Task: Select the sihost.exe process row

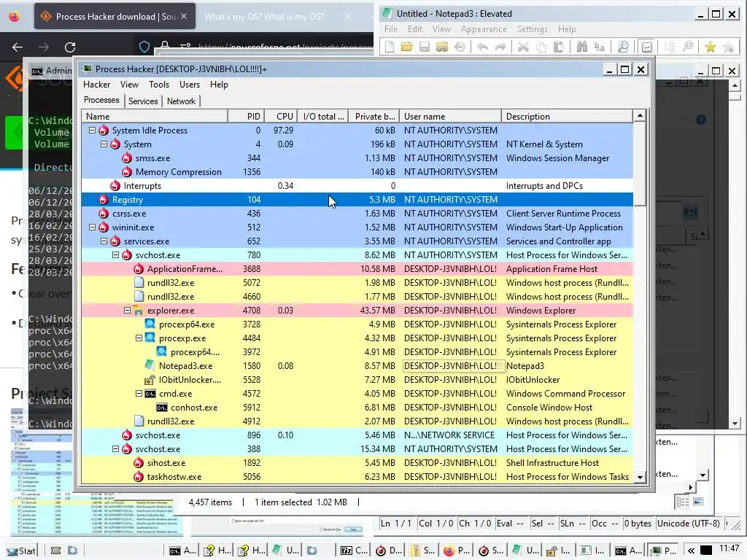Action: (x=357, y=463)
